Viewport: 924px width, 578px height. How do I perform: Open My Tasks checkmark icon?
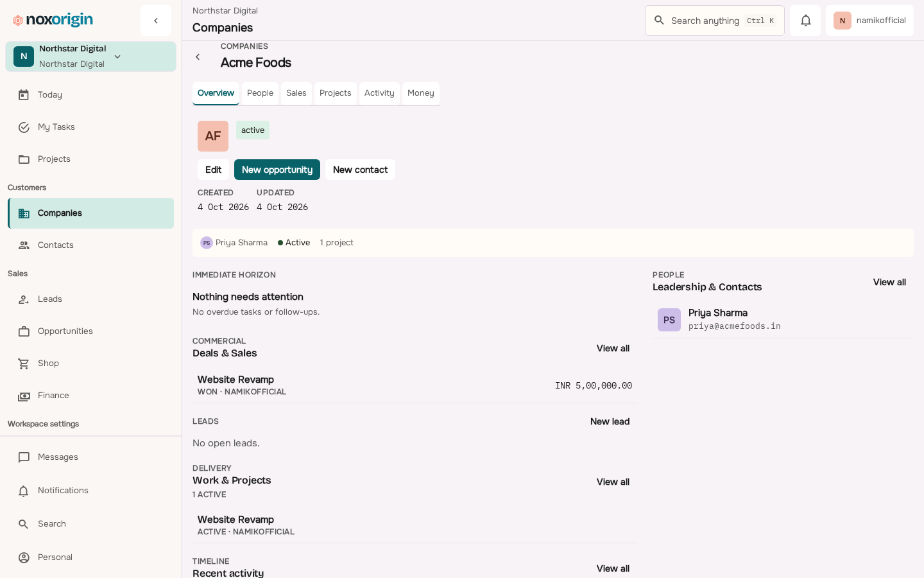[x=24, y=127]
